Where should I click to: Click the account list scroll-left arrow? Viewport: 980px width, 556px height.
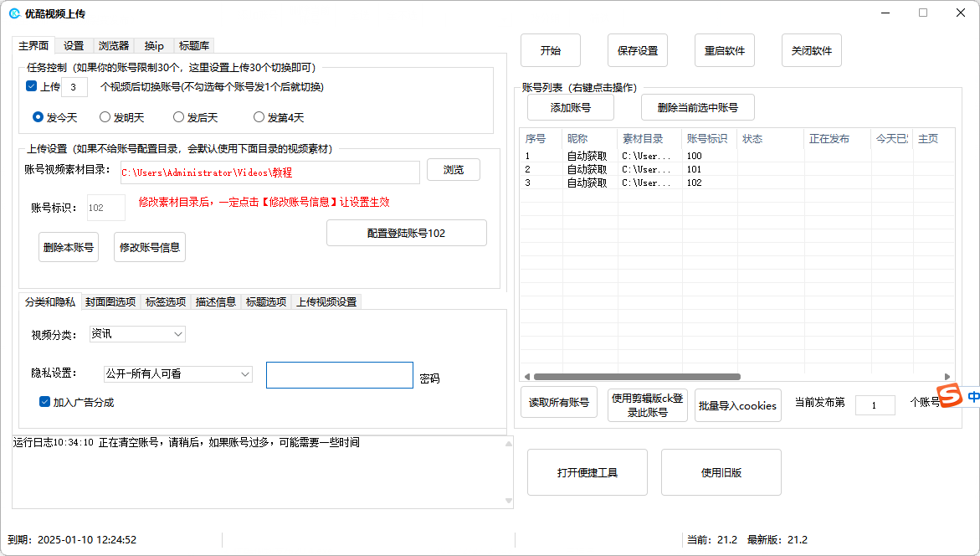pyautogui.click(x=527, y=377)
